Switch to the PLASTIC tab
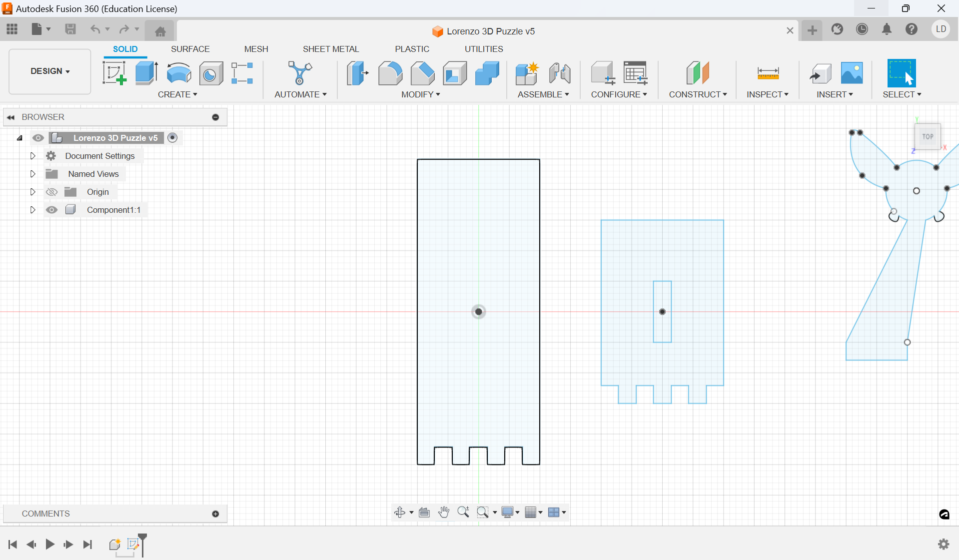 click(x=412, y=49)
